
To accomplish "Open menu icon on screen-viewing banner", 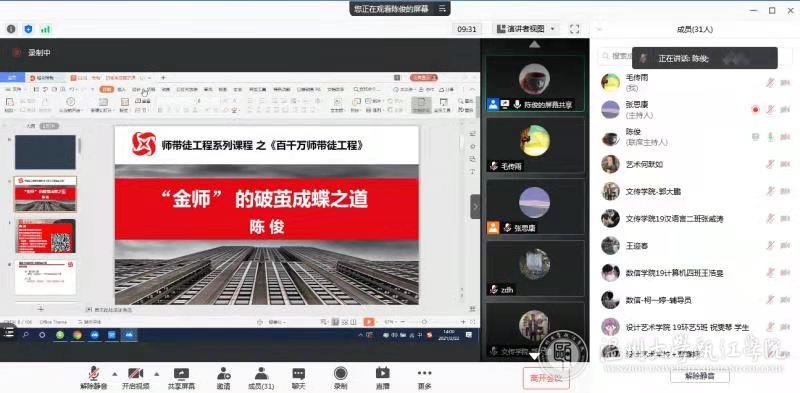I will click(x=442, y=9).
